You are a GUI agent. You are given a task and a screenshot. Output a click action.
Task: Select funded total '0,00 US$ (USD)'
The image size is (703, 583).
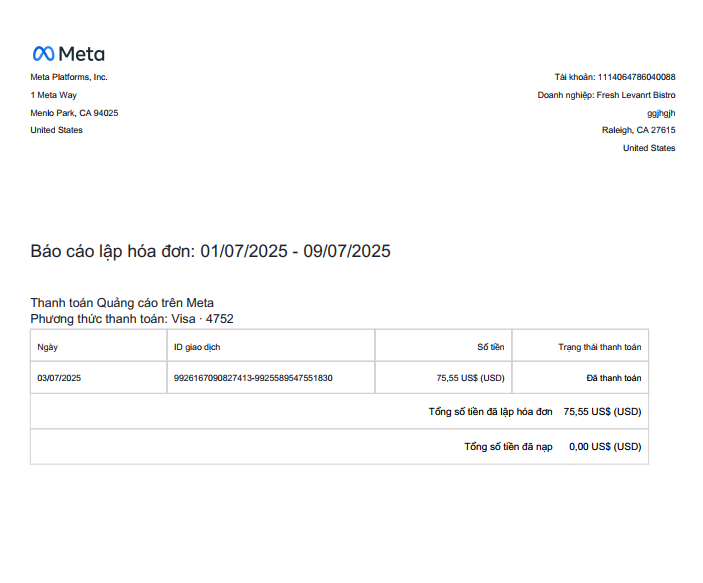click(x=605, y=447)
